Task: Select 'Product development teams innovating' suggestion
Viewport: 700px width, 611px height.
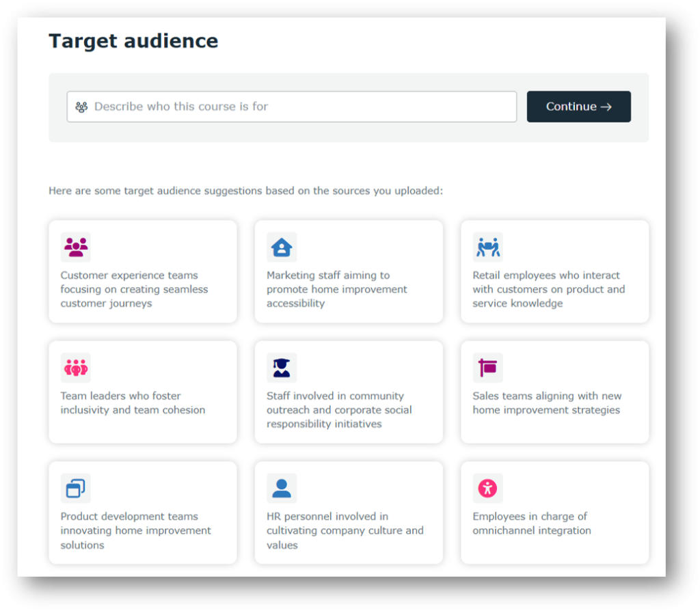Action: tap(135, 530)
